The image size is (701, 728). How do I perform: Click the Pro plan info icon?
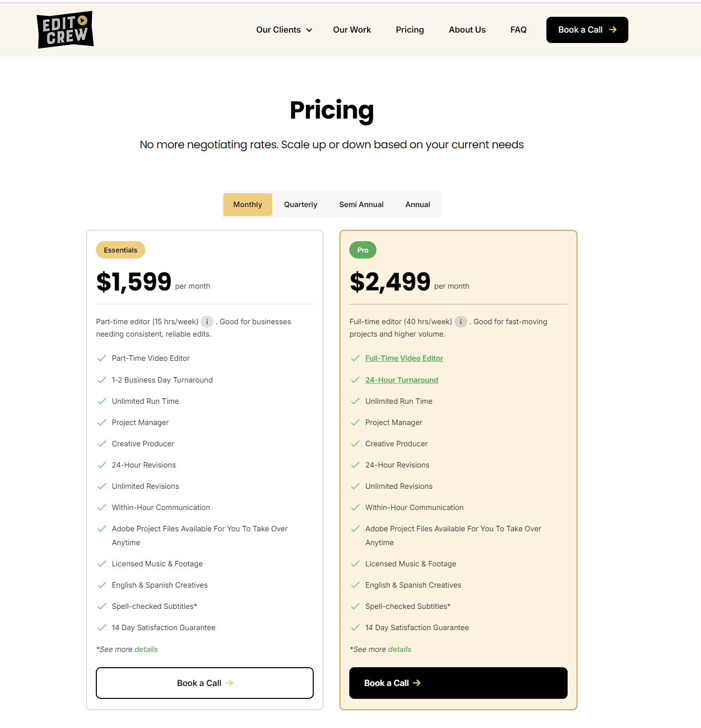[460, 322]
